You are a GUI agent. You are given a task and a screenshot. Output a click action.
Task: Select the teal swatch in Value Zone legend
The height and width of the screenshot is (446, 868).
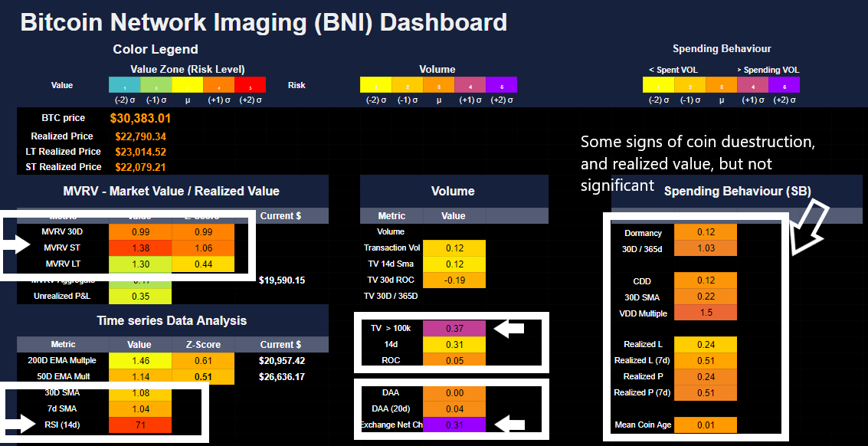click(x=125, y=85)
